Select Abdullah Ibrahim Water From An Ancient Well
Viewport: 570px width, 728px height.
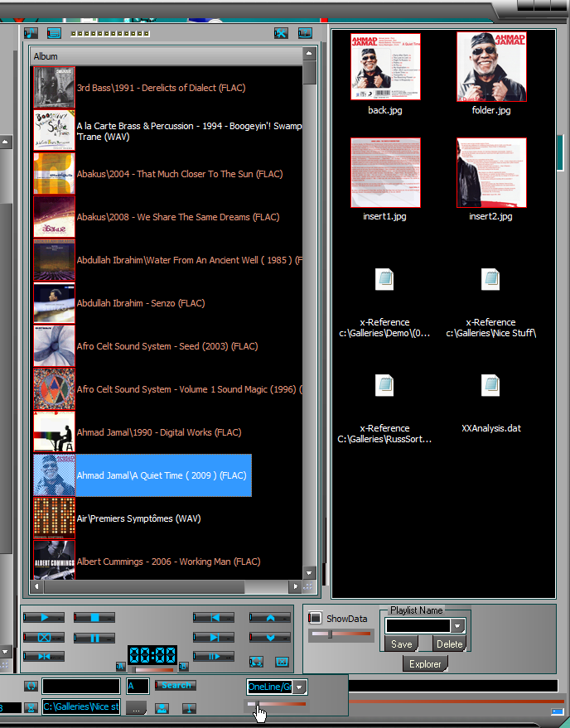click(167, 260)
